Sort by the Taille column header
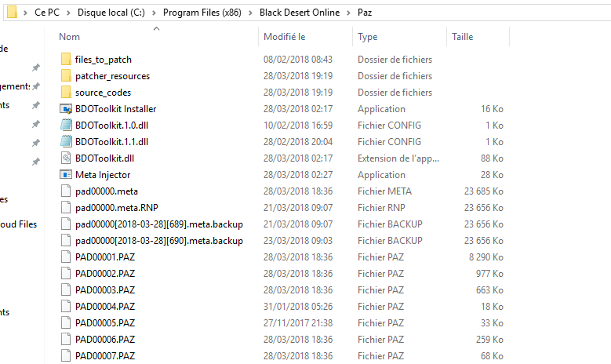This screenshot has height=364, width=611. [x=462, y=37]
